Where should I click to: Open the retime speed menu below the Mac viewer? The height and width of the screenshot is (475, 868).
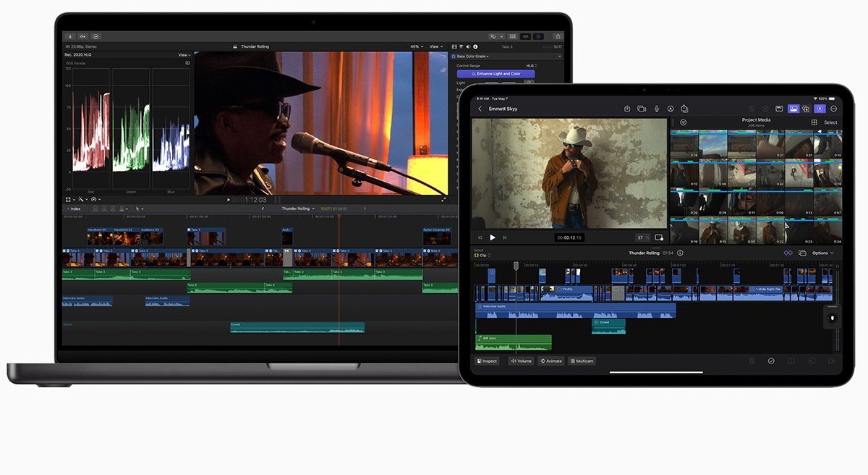click(96, 199)
